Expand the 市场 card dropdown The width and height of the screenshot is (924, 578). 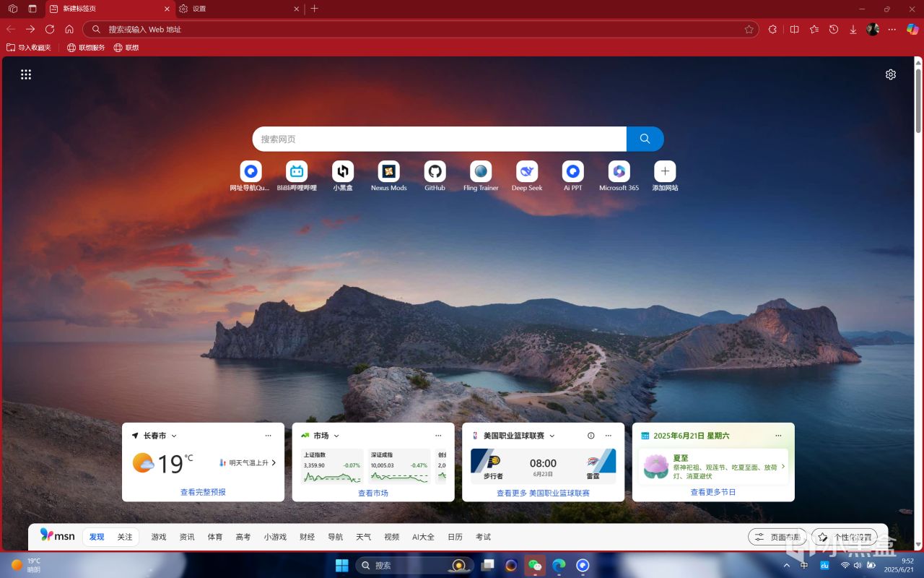[336, 436]
